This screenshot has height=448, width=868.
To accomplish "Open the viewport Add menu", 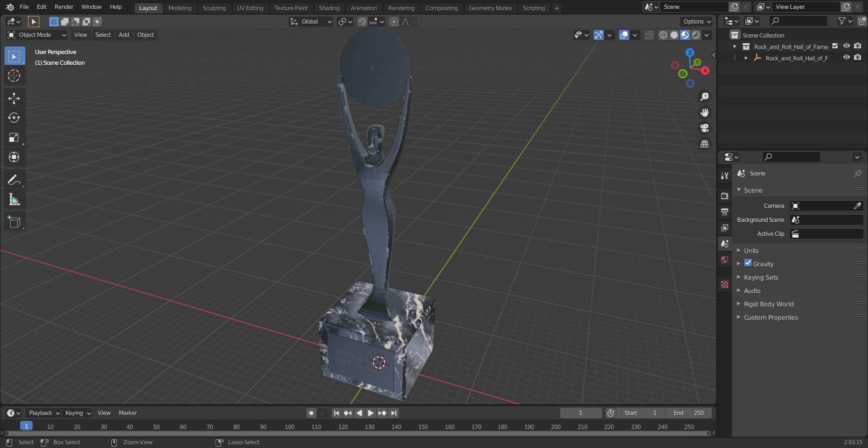I will point(124,35).
